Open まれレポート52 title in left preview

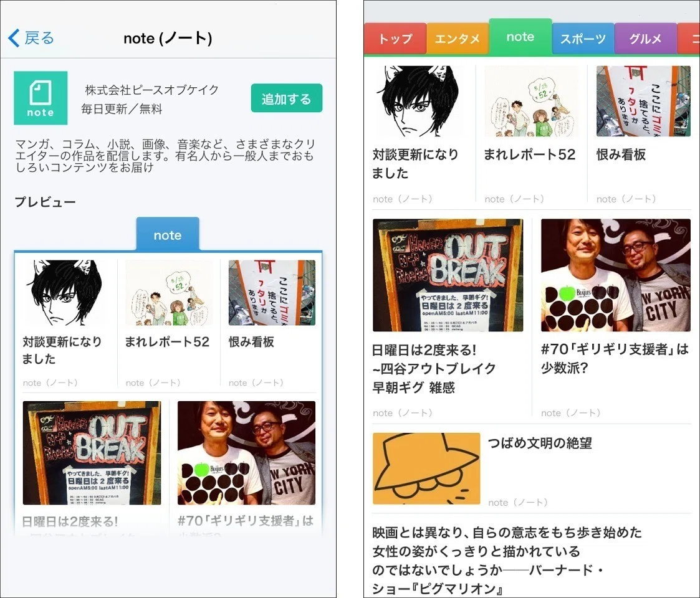click(167, 342)
